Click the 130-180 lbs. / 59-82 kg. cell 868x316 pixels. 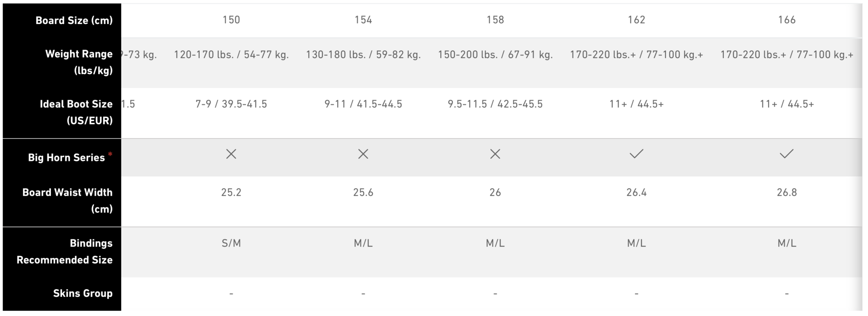pos(363,55)
